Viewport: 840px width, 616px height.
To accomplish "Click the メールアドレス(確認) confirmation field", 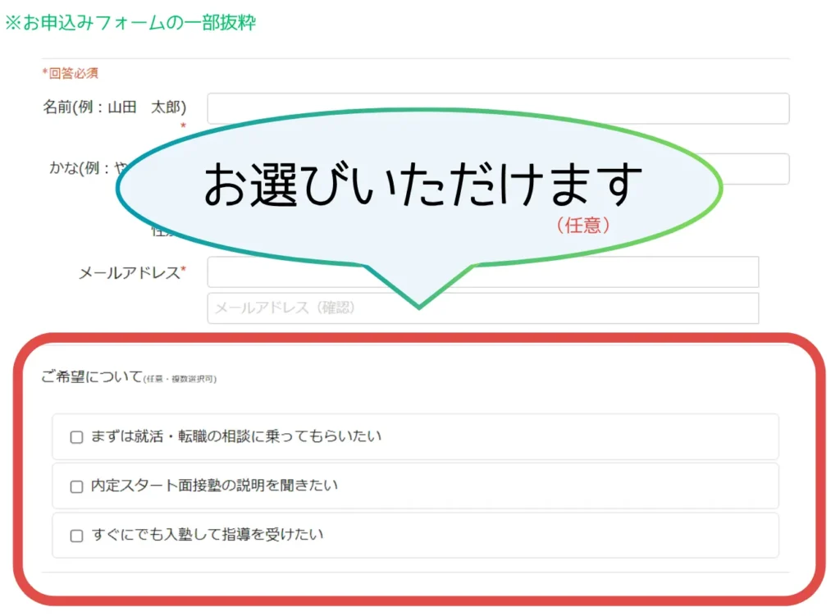I will click(x=482, y=308).
